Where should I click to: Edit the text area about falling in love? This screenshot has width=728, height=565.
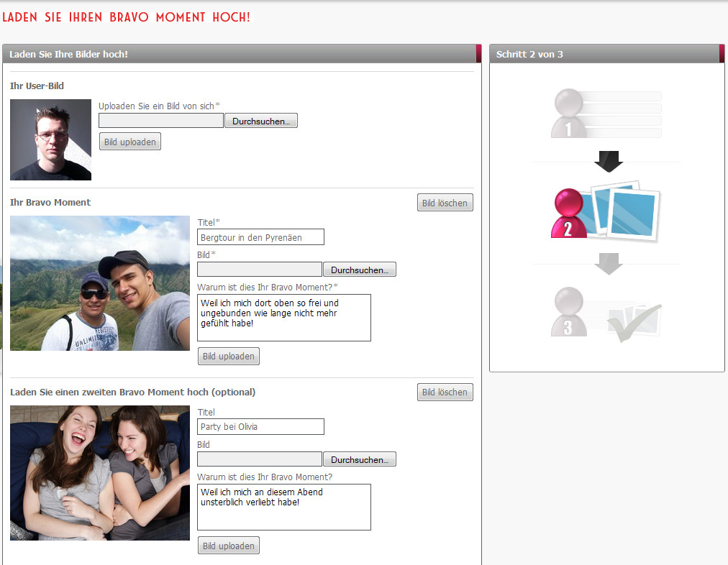pos(284,507)
